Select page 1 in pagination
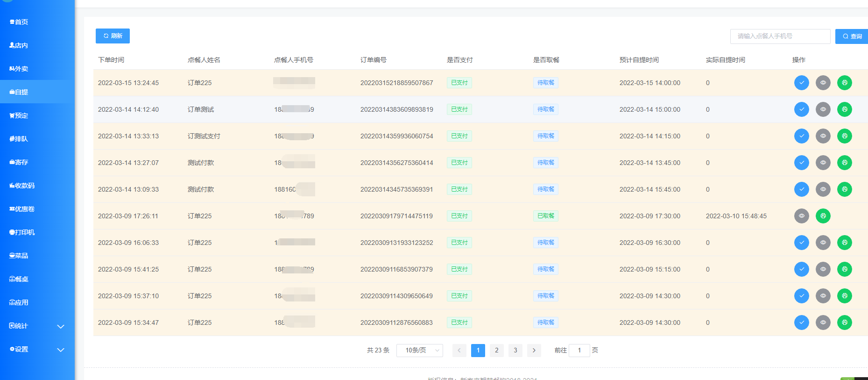The height and width of the screenshot is (380, 868). 478,350
